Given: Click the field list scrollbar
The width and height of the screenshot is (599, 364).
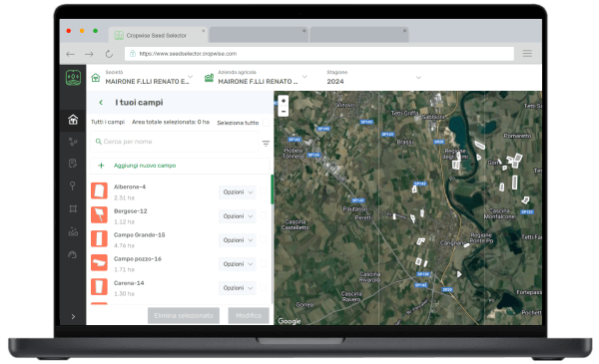Looking at the screenshot, I should (272, 189).
